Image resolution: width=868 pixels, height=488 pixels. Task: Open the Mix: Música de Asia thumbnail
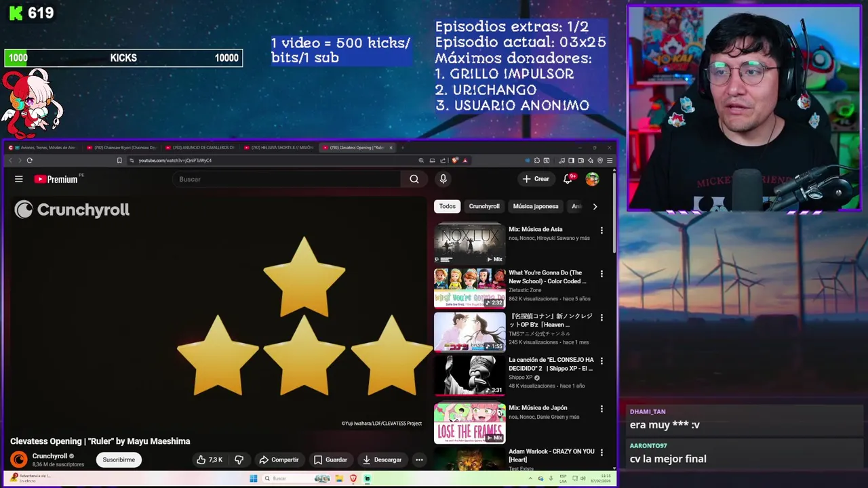pos(469,243)
